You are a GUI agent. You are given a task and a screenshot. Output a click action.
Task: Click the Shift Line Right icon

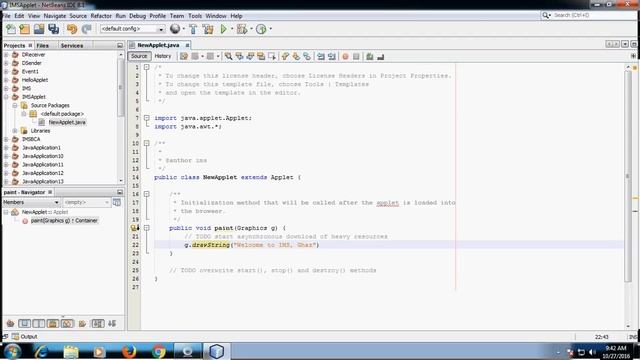pos(332,56)
